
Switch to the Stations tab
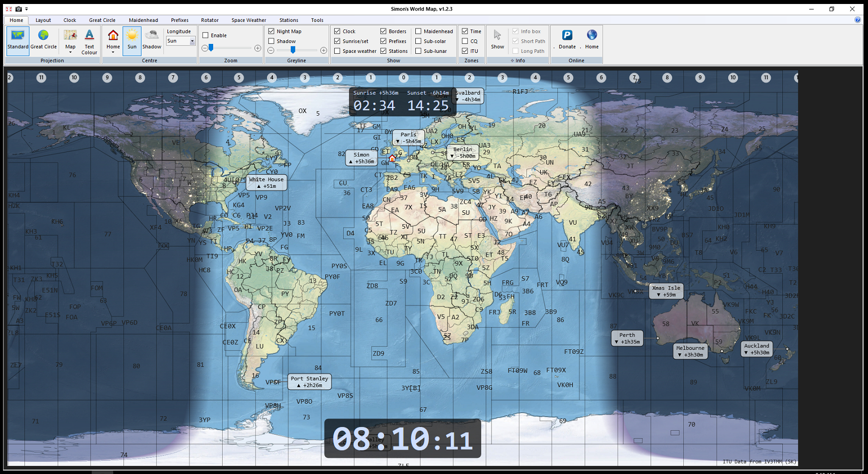(289, 20)
